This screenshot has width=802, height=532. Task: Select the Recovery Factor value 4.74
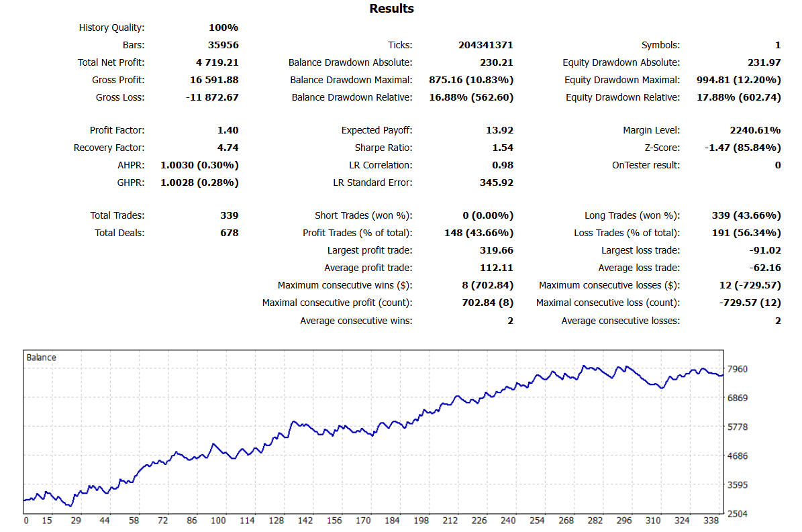point(228,148)
